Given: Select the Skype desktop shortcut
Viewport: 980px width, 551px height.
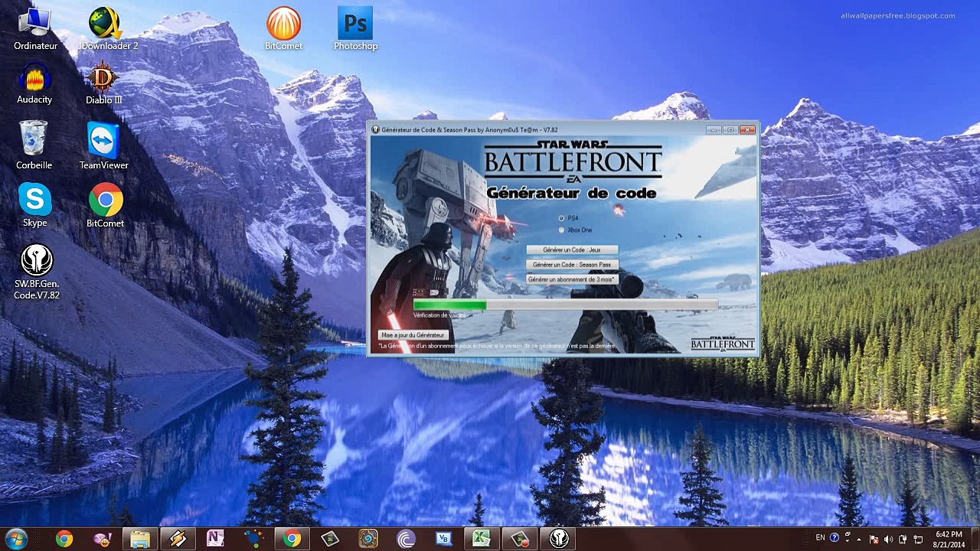Looking at the screenshot, I should [34, 205].
